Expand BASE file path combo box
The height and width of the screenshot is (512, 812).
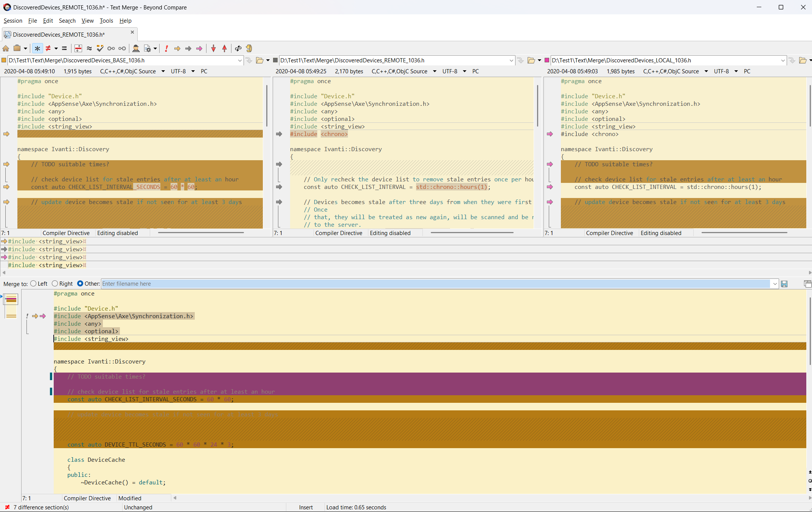(x=240, y=60)
